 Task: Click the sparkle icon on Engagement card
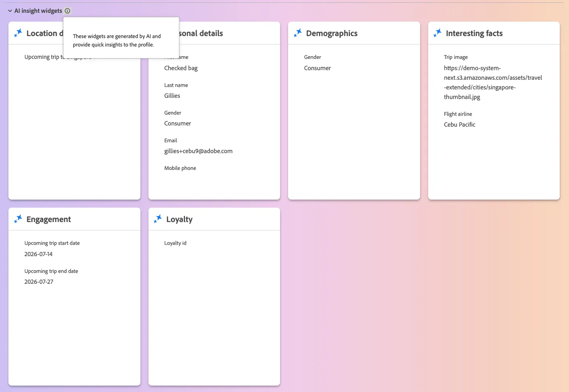pos(18,219)
